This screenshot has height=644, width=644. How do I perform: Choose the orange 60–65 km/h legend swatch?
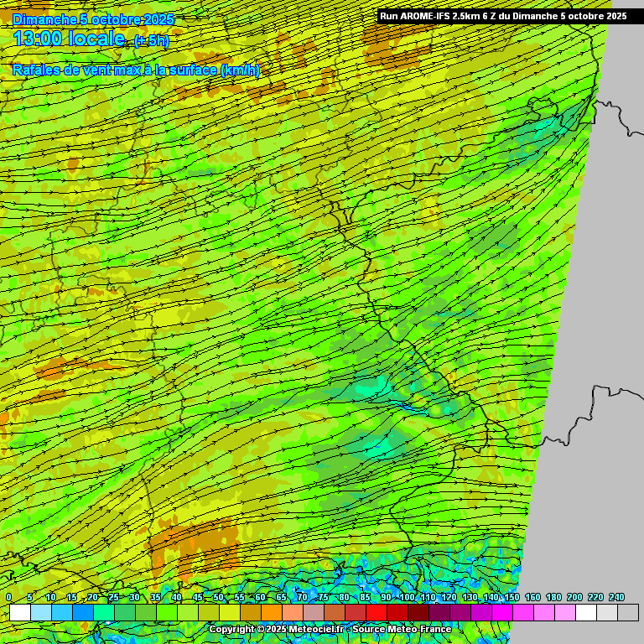click(x=271, y=613)
